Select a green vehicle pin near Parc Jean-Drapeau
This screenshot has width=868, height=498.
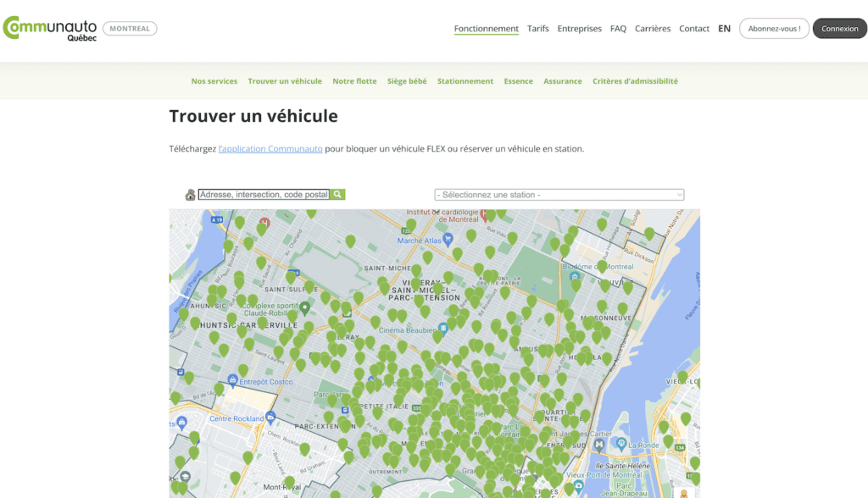click(694, 463)
